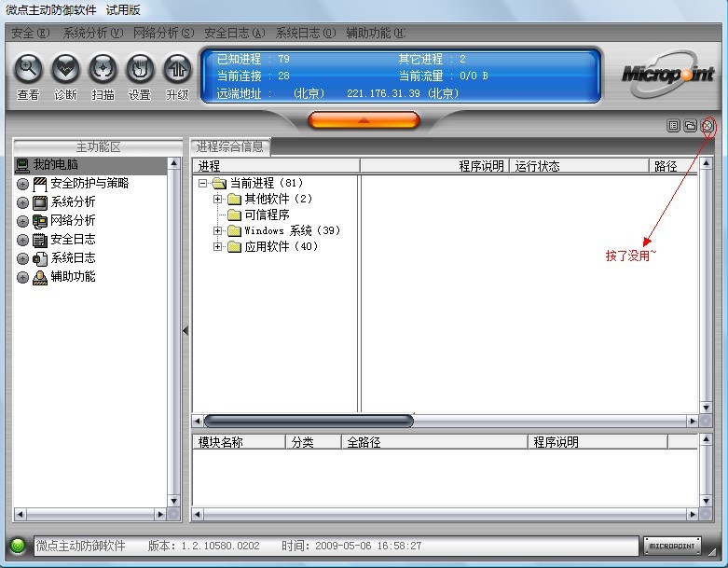728x568 pixels.
Task: Expand the 辅助功能 sidebar node
Action: coord(22,277)
